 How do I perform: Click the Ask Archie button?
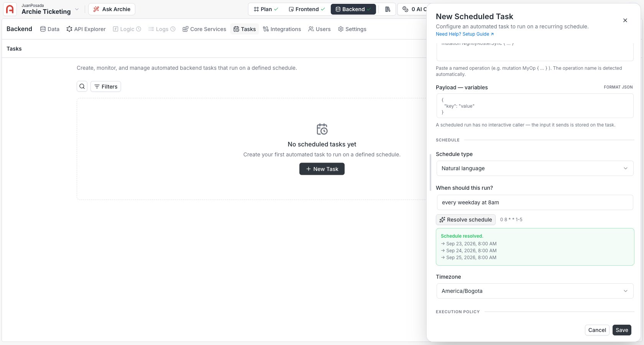(x=112, y=9)
